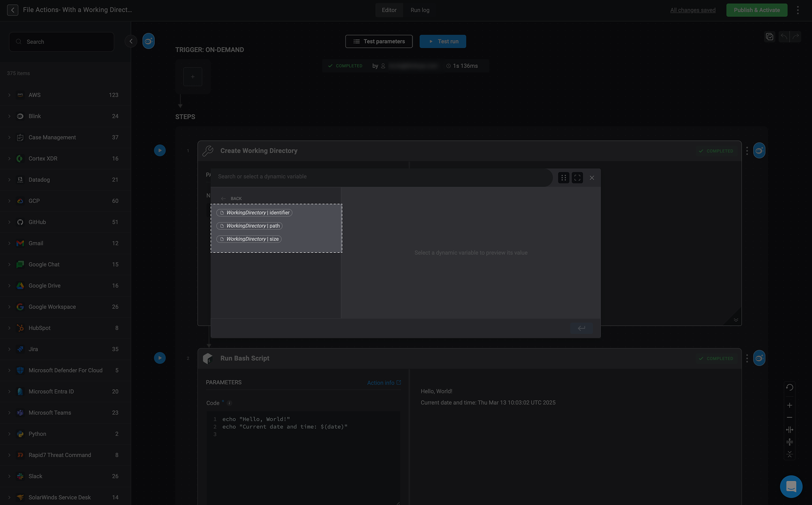Start a Test run

click(443, 41)
